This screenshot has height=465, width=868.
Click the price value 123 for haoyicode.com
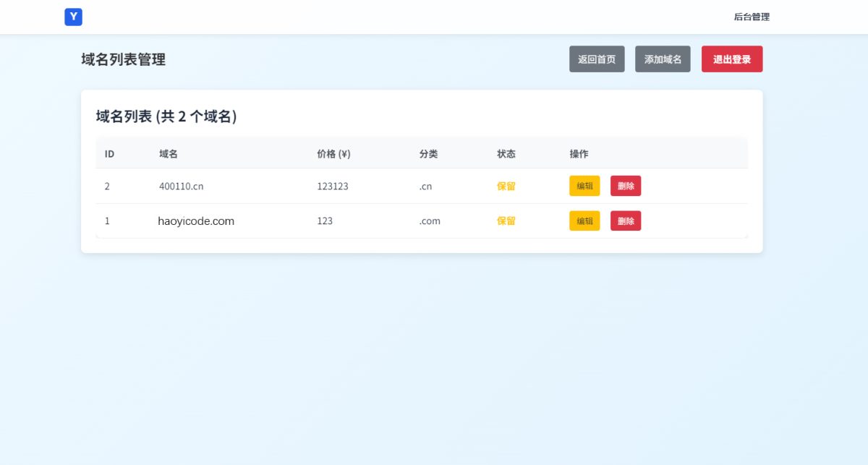(325, 221)
